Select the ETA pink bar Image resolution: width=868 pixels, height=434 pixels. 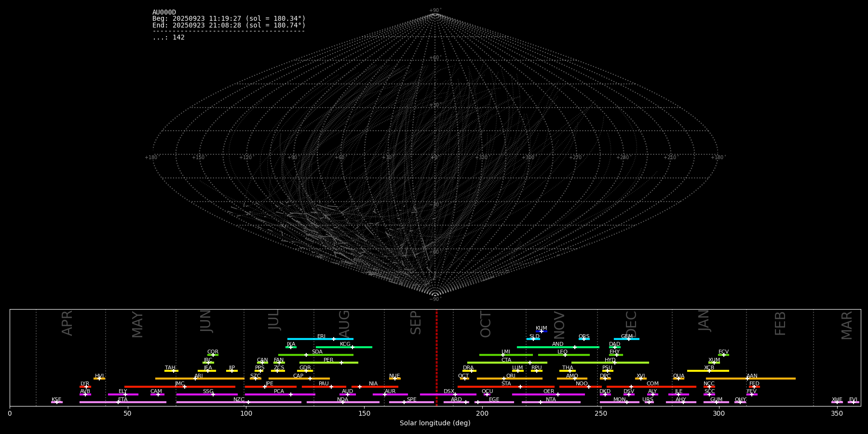(x=123, y=402)
